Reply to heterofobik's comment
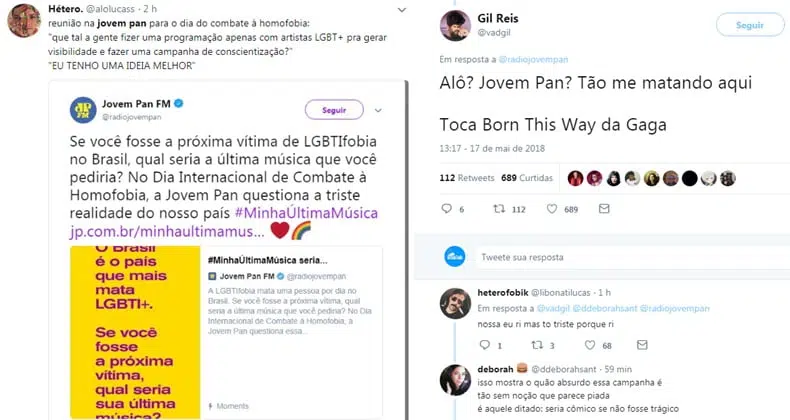 click(x=485, y=344)
